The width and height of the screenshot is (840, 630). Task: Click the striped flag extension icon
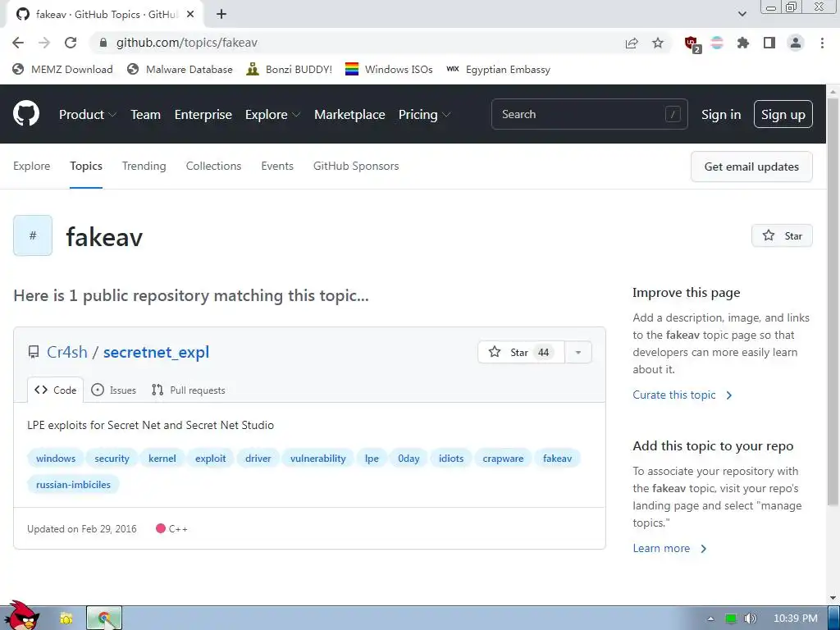click(x=717, y=43)
